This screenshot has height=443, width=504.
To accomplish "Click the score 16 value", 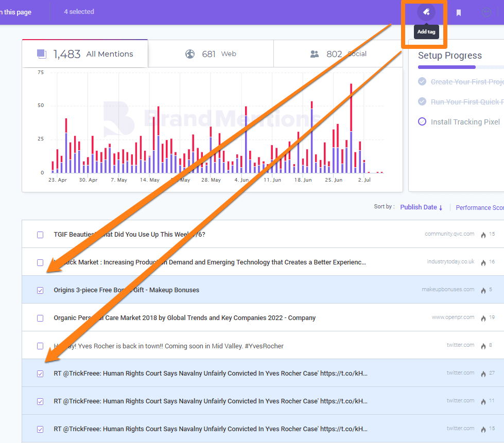I will coord(492,261).
